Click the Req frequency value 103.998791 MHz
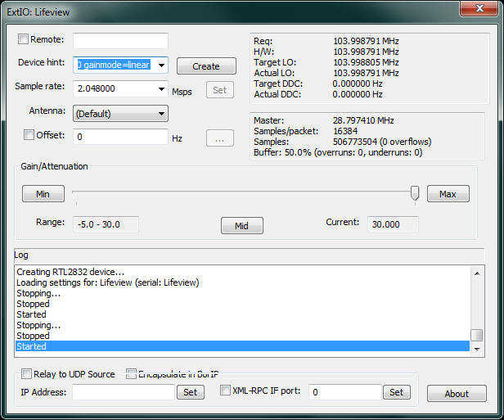This screenshot has width=504, height=420. point(366,41)
